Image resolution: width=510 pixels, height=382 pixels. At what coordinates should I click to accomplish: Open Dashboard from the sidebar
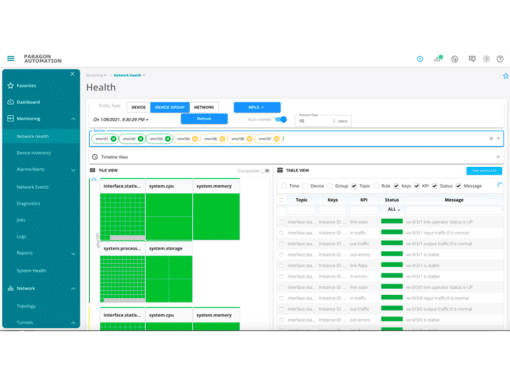[x=28, y=102]
